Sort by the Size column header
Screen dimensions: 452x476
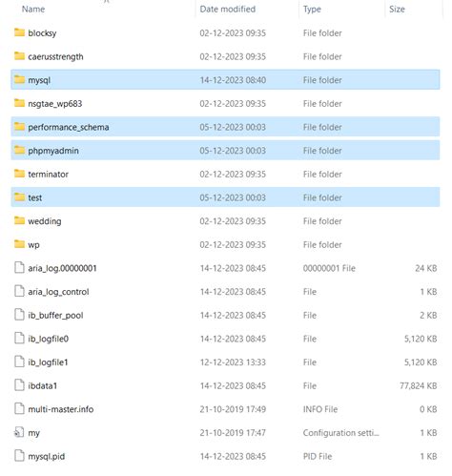click(x=397, y=10)
